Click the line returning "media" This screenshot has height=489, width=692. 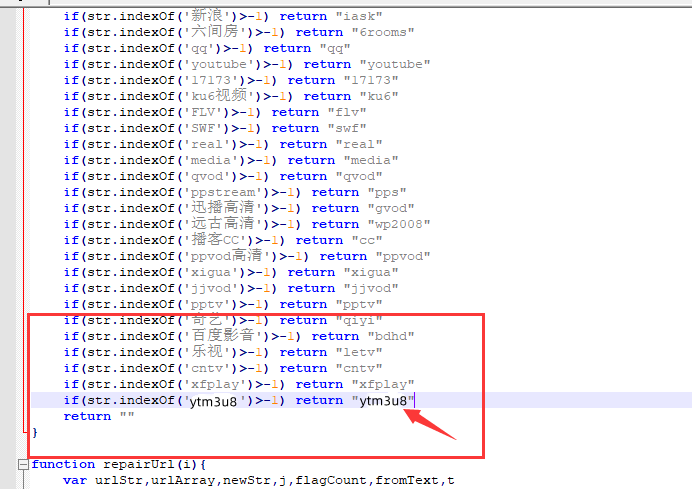(231, 160)
